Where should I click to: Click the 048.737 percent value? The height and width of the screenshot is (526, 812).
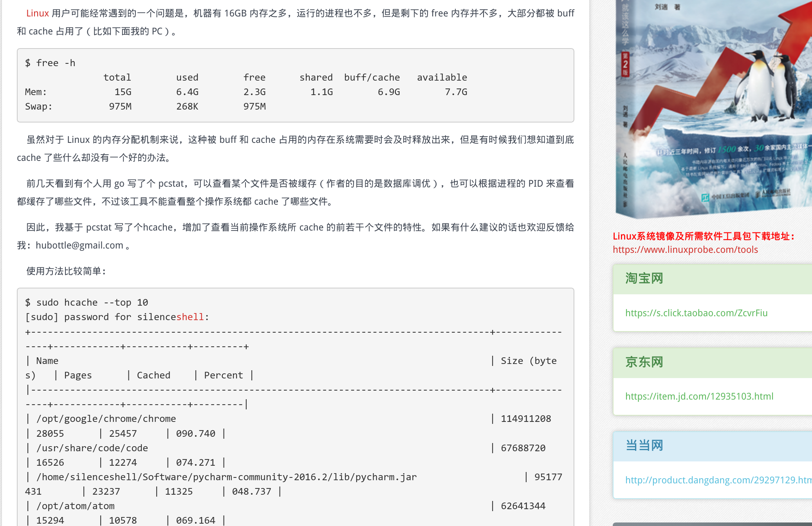(252, 492)
